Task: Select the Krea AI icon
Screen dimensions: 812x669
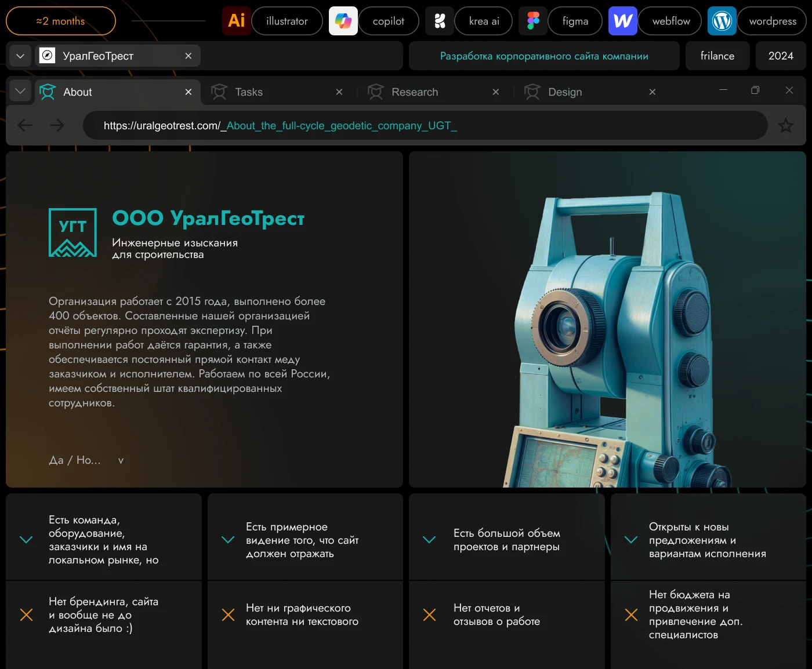Action: (439, 21)
